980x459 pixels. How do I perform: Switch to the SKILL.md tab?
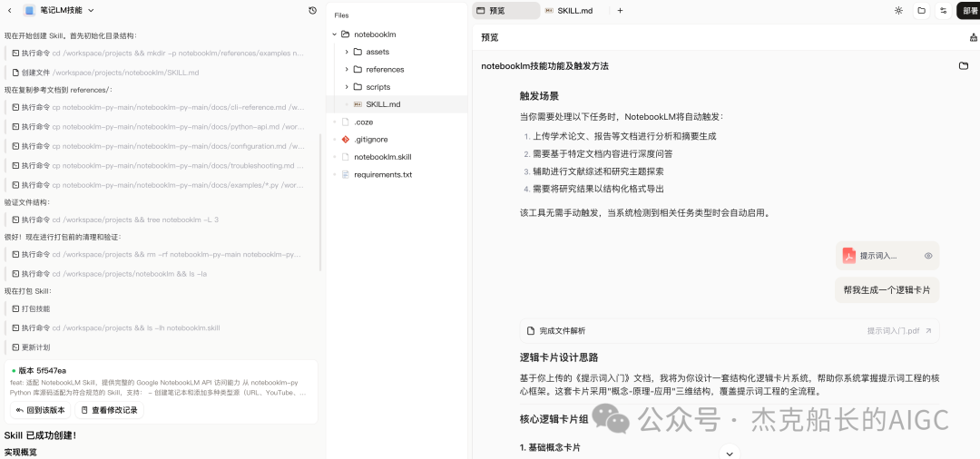pyautogui.click(x=569, y=11)
